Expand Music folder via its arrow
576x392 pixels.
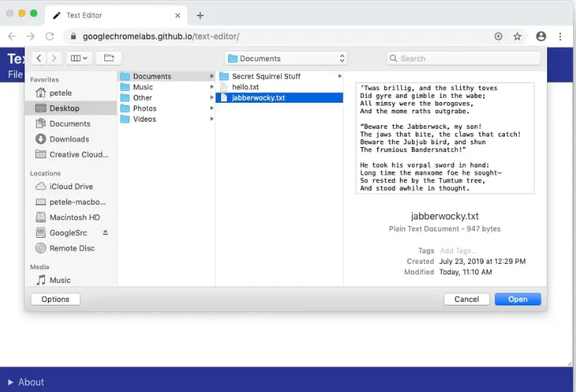211,87
